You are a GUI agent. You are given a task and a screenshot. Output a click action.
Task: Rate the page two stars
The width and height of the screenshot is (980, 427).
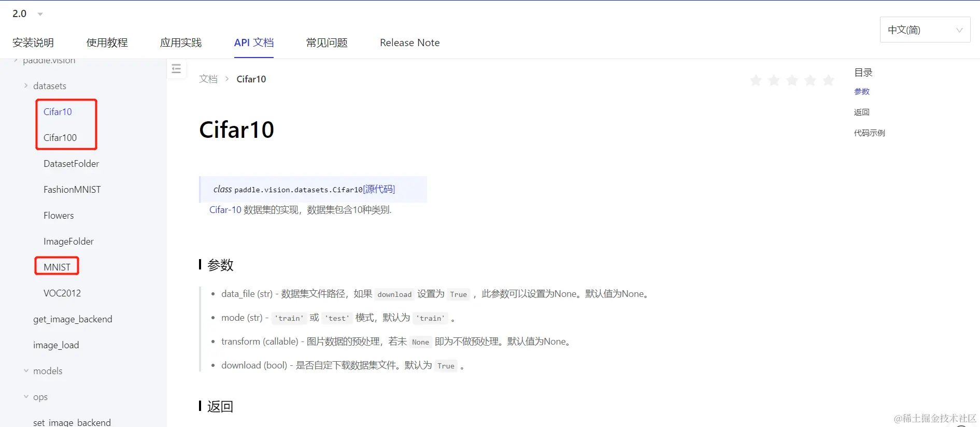coord(774,80)
